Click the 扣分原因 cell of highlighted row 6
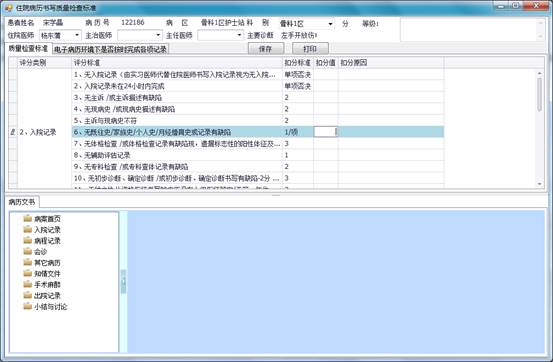 391,132
